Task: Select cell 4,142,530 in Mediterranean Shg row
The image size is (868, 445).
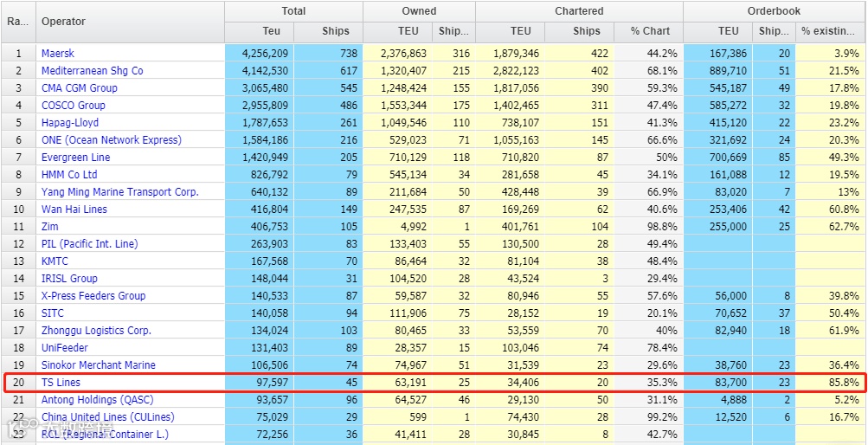Action: click(259, 71)
